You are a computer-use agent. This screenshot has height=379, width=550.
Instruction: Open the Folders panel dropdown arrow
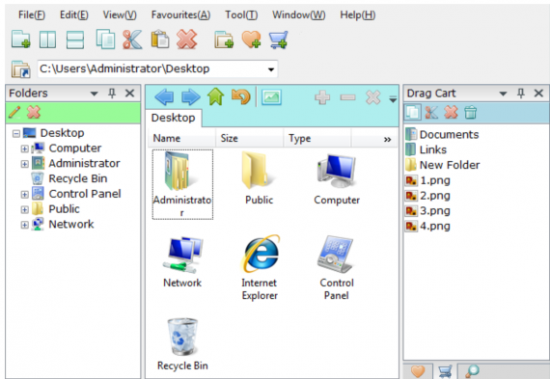coord(94,93)
